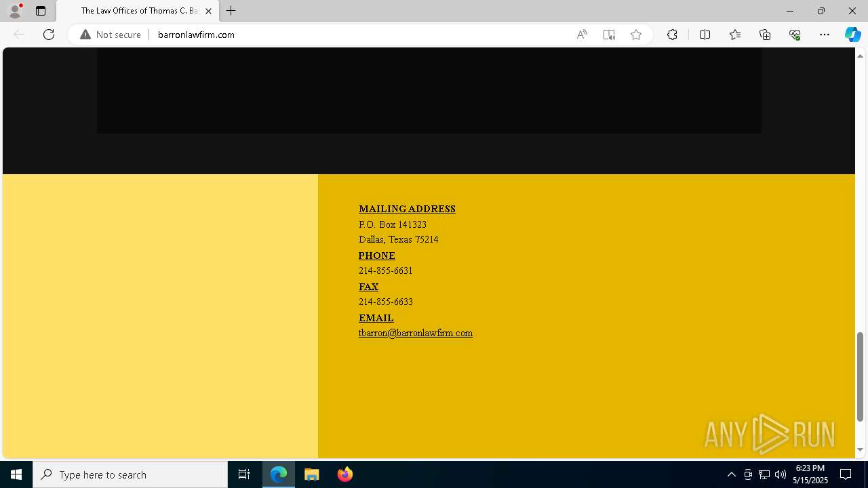
Task: Open Task View on the taskbar
Action: [244, 474]
